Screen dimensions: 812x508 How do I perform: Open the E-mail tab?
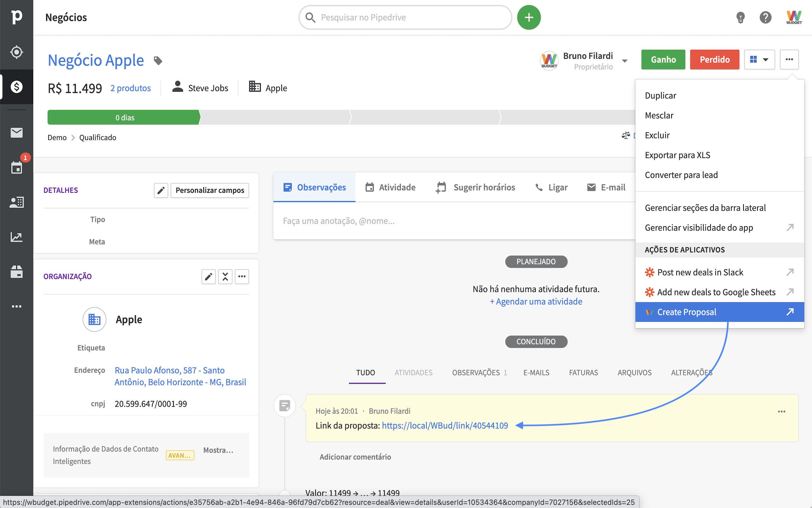tap(606, 187)
